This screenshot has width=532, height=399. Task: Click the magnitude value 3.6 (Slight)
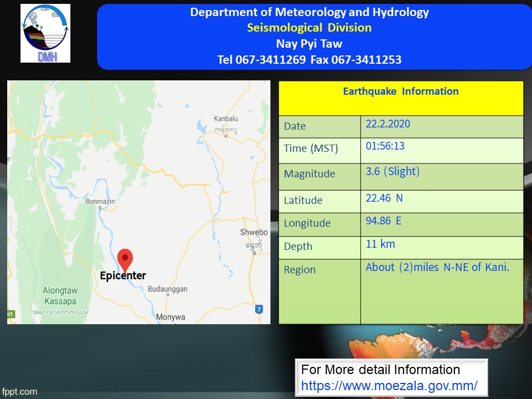point(392,171)
